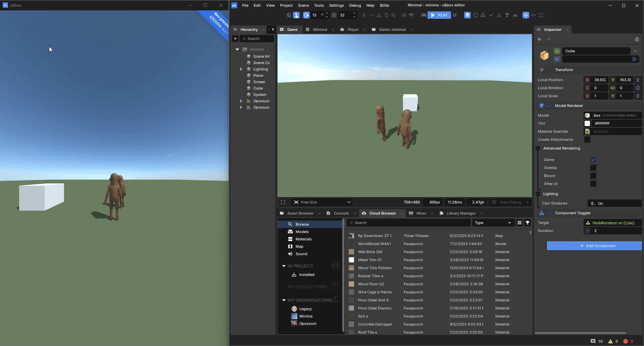Open the warnings icon in the status bar

click(610, 341)
